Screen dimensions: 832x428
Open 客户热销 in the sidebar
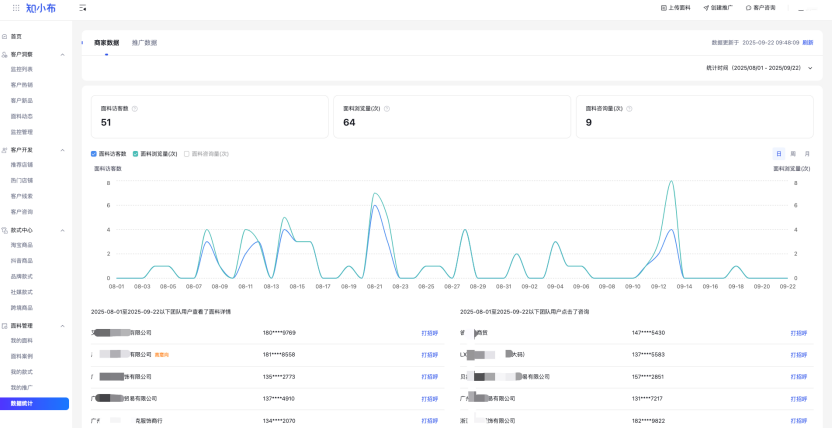pyautogui.click(x=22, y=85)
